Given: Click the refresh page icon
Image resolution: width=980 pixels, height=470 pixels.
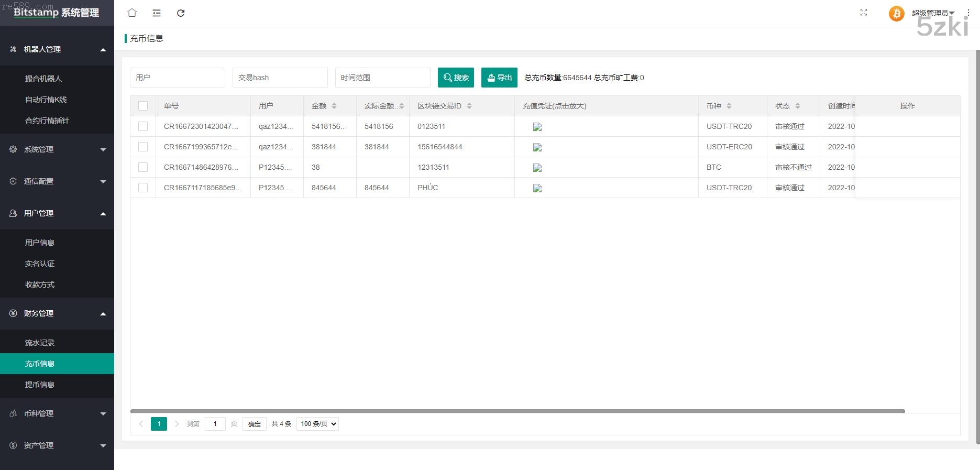Looking at the screenshot, I should (x=181, y=13).
